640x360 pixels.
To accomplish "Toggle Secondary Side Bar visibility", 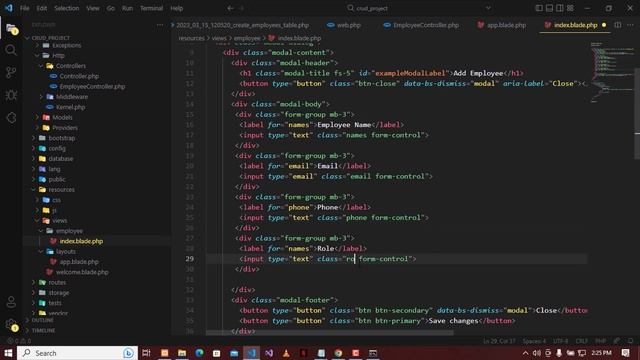I will [x=560, y=8].
